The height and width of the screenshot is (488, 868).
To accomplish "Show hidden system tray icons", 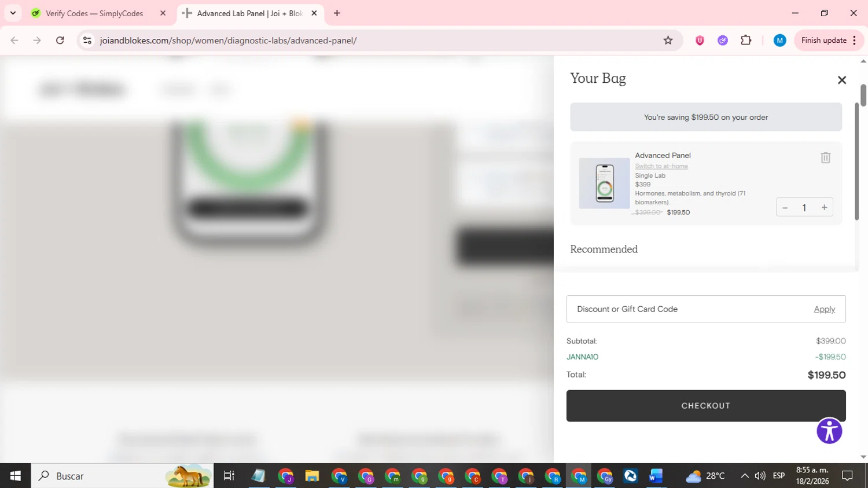I will [745, 476].
